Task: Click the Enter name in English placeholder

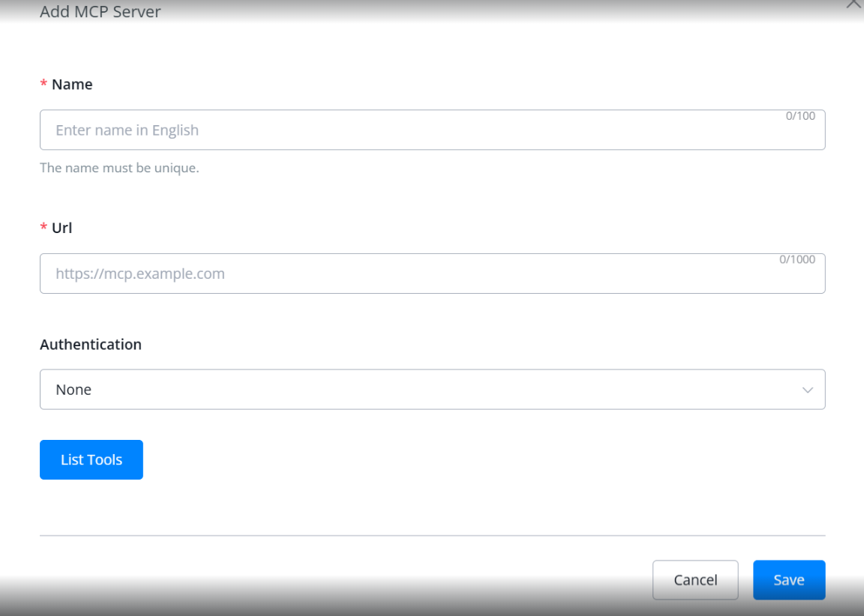Action: coord(127,130)
